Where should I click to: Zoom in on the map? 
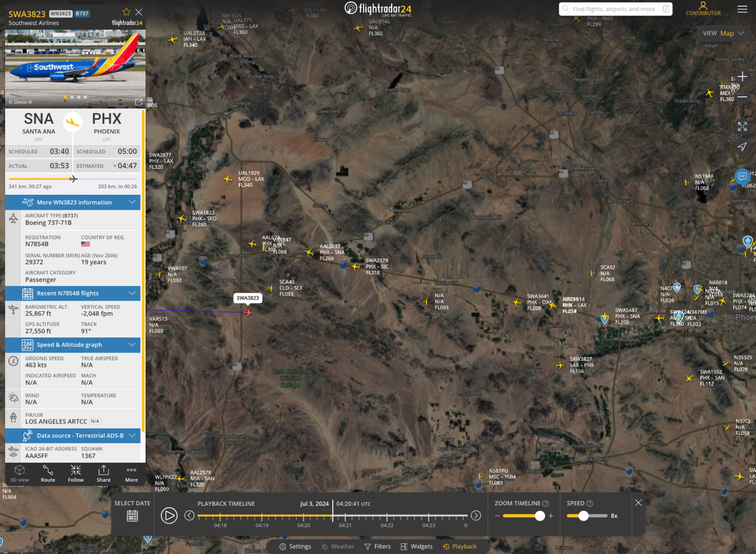742,77
